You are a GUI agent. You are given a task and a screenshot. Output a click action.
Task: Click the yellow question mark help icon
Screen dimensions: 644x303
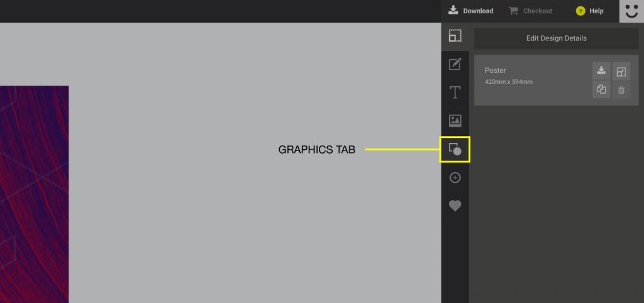pos(580,11)
